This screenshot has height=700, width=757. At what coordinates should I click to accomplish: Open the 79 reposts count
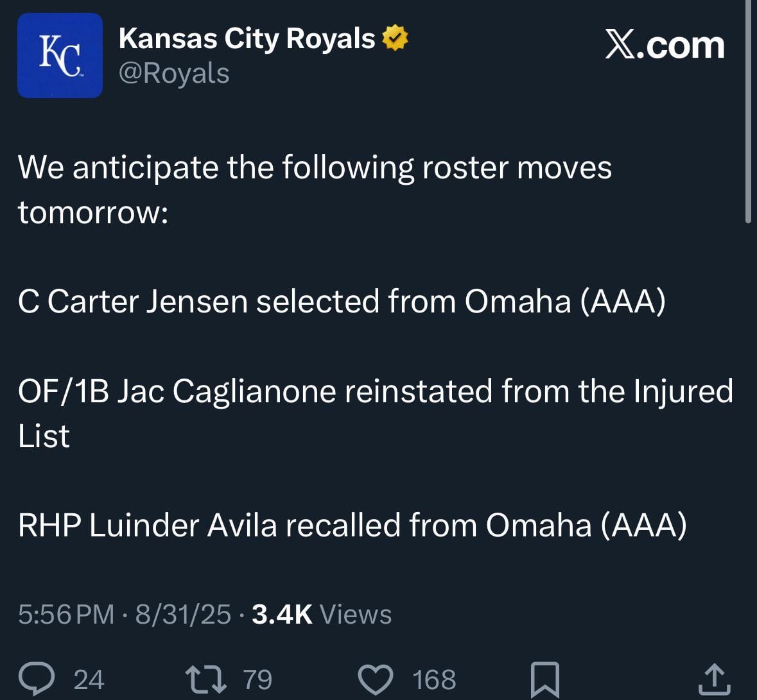tap(257, 679)
